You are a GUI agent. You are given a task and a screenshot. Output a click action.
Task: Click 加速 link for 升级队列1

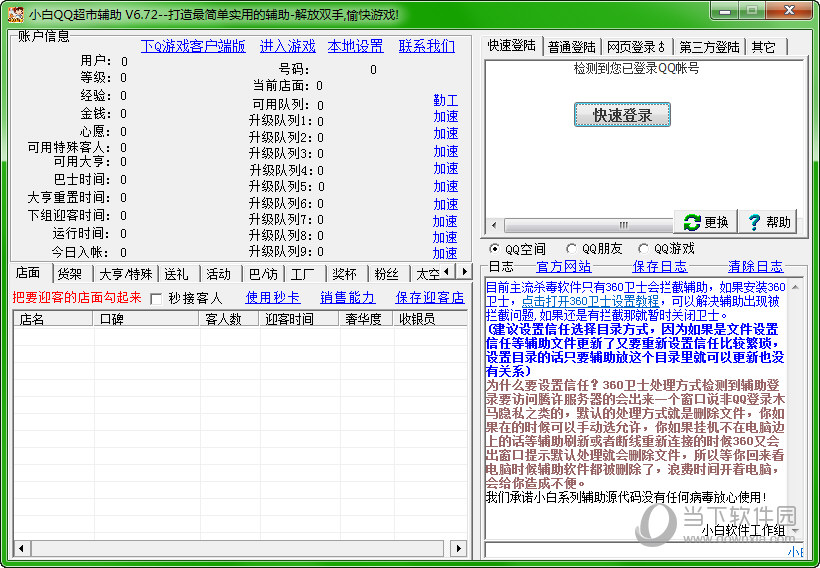coord(446,116)
